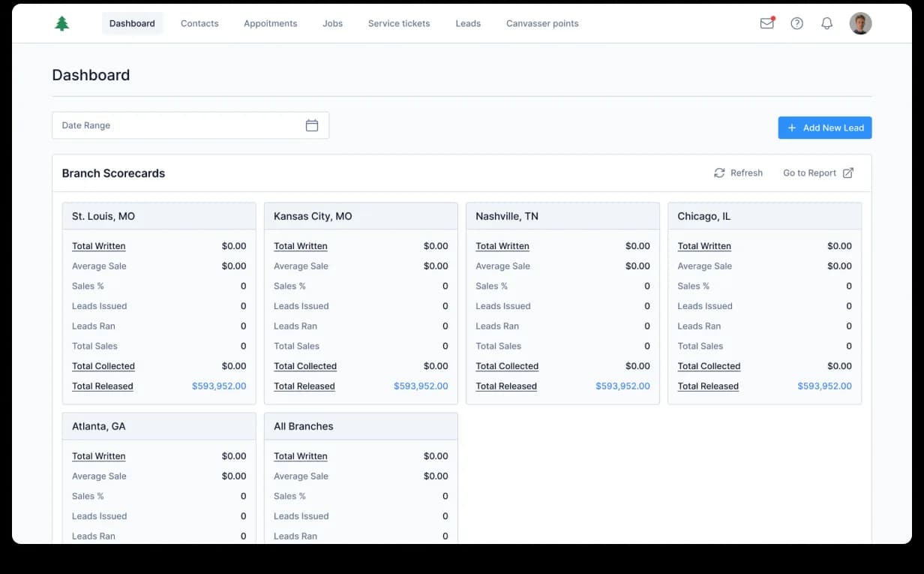Click Leads Ran in Chicago card
Viewport: 924px width, 574px height.
point(699,326)
